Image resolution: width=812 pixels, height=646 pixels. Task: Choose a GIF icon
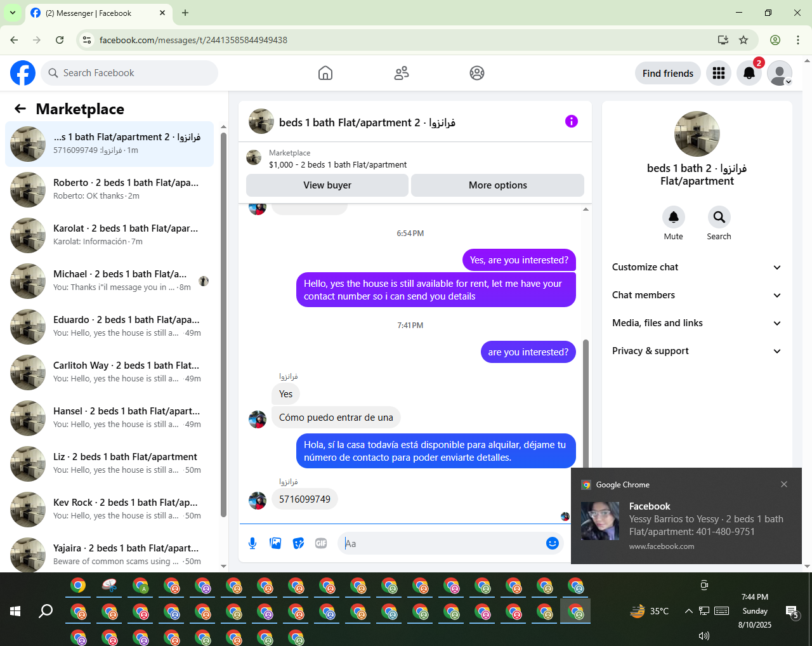click(321, 543)
